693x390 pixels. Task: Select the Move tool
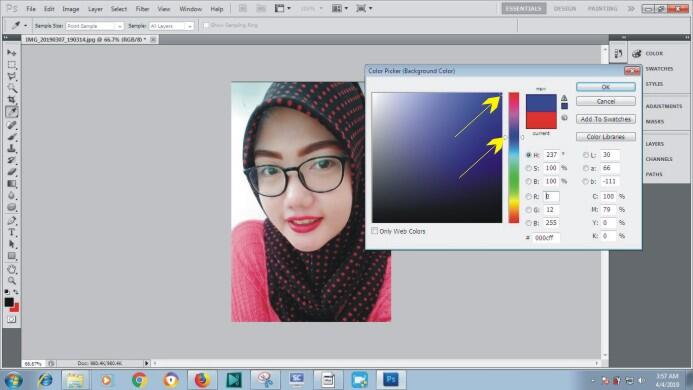pos(11,53)
